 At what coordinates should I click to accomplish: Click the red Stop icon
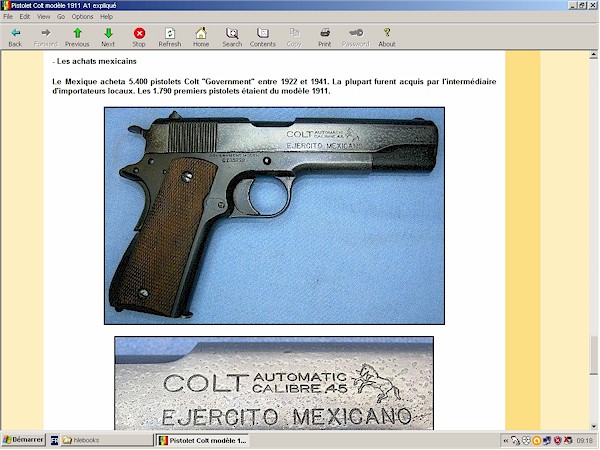(x=139, y=33)
